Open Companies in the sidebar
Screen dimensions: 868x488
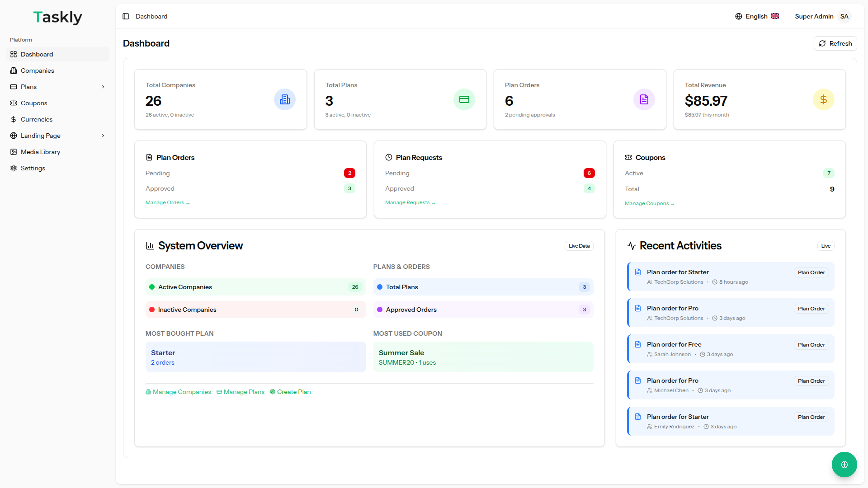click(x=37, y=70)
